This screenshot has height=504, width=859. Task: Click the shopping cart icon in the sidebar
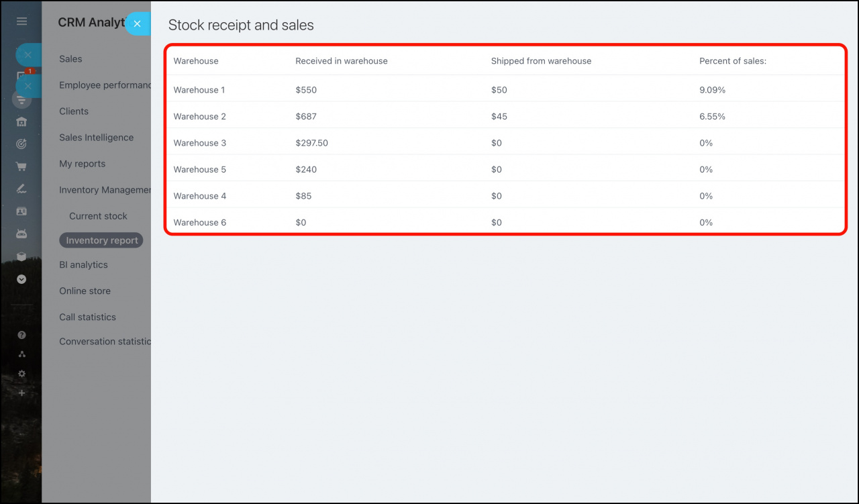pyautogui.click(x=21, y=166)
